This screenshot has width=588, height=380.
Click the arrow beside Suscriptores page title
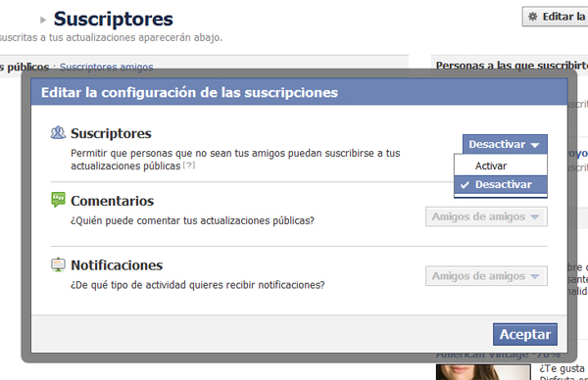click(x=43, y=20)
